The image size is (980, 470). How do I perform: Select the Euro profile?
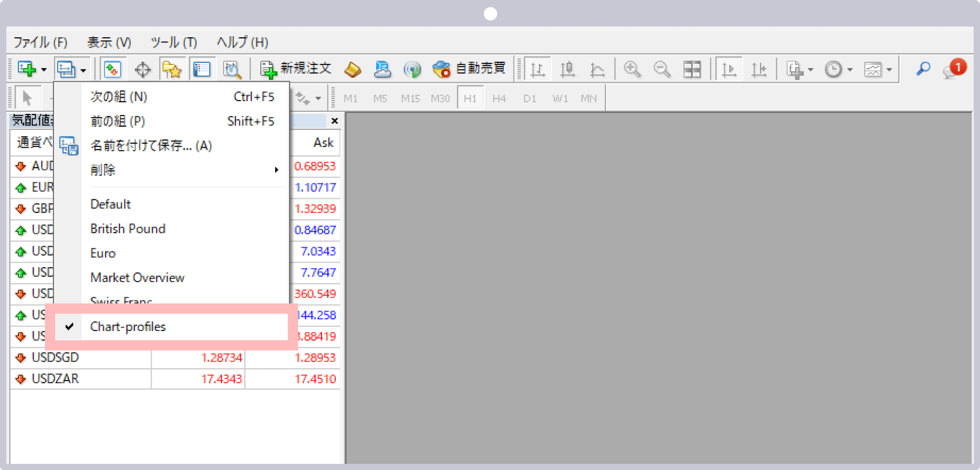[103, 253]
